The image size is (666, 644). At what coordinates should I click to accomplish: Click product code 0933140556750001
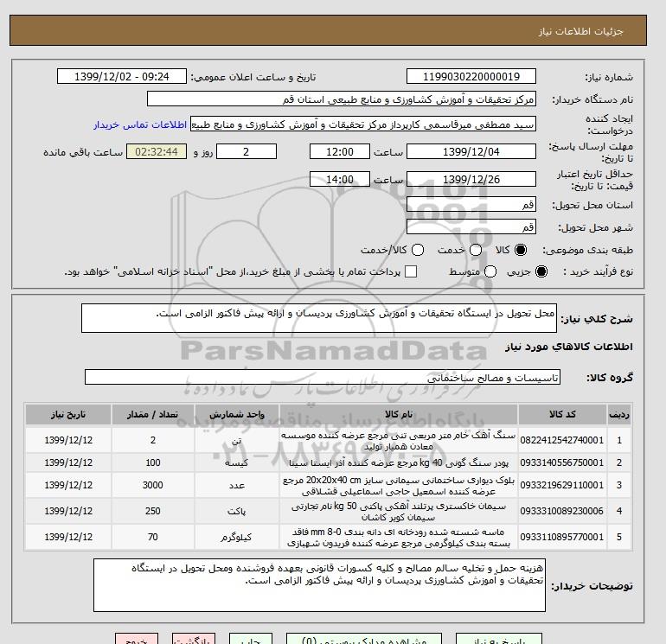coord(562,462)
